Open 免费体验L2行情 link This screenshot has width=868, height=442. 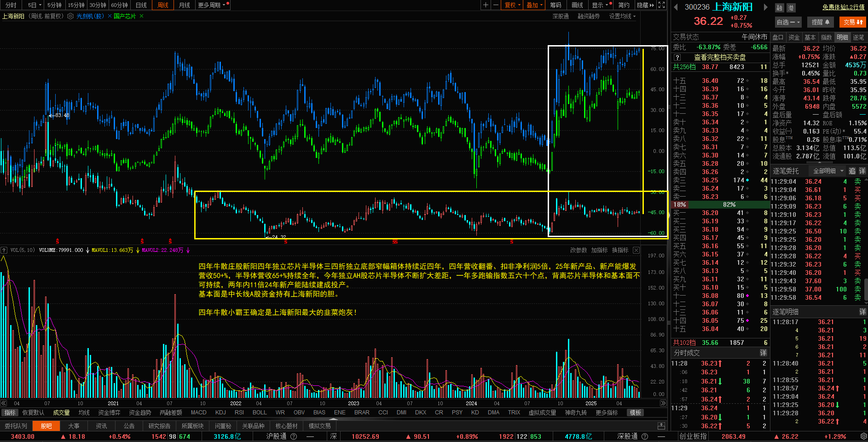pos(843,7)
